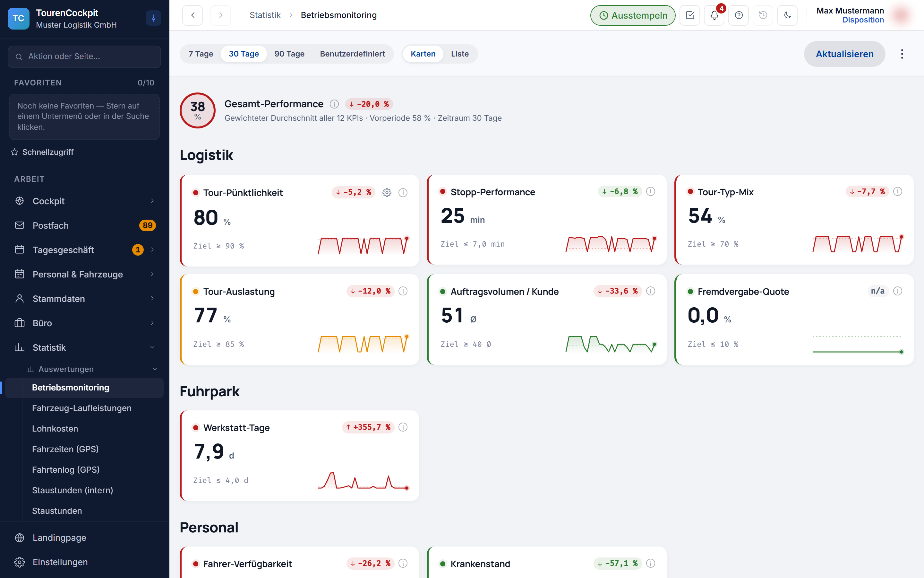Show info for Stopp-Performance card
924x578 pixels.
click(x=651, y=191)
